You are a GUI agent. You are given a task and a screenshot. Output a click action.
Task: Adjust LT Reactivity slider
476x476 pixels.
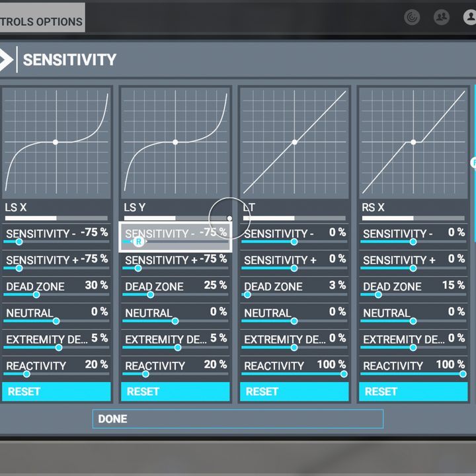coord(294,374)
